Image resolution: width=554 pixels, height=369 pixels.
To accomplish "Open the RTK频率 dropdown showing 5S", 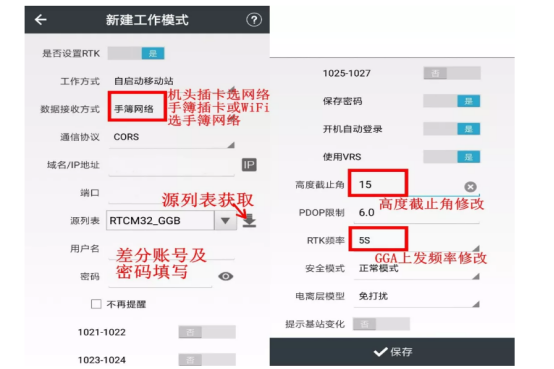I will pyautogui.click(x=417, y=241).
